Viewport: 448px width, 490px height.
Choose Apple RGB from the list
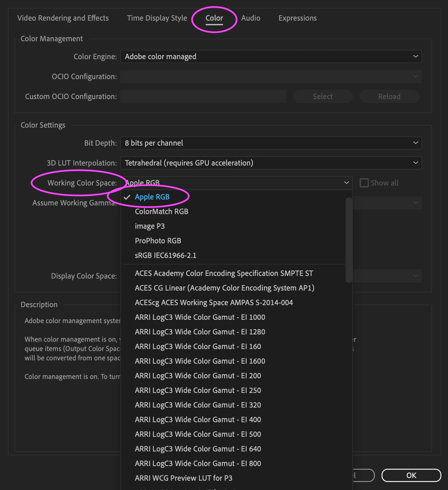233,197
